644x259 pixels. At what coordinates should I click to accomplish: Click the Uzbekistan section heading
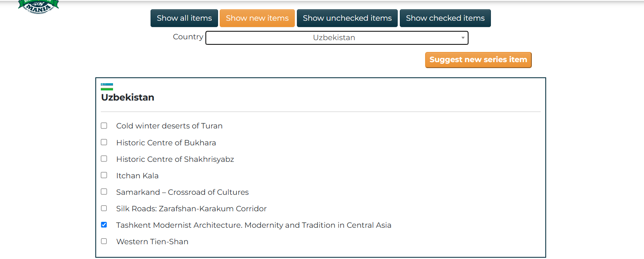click(128, 98)
